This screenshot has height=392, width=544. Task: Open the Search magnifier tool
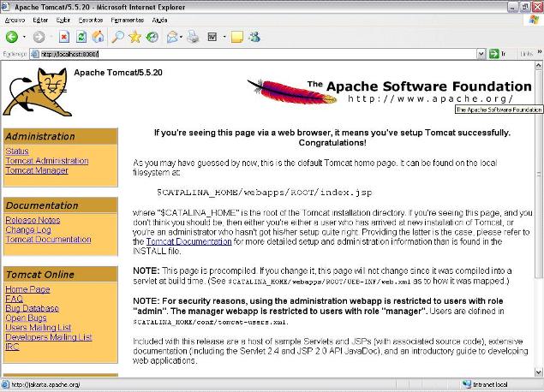(x=118, y=37)
